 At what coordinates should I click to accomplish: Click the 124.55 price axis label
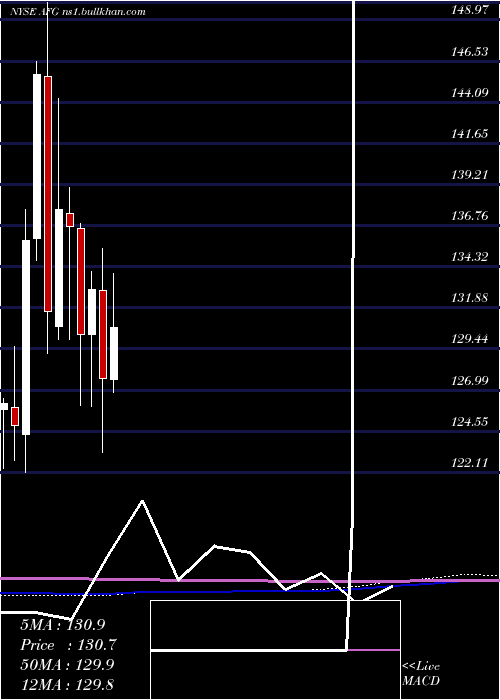[x=470, y=421]
